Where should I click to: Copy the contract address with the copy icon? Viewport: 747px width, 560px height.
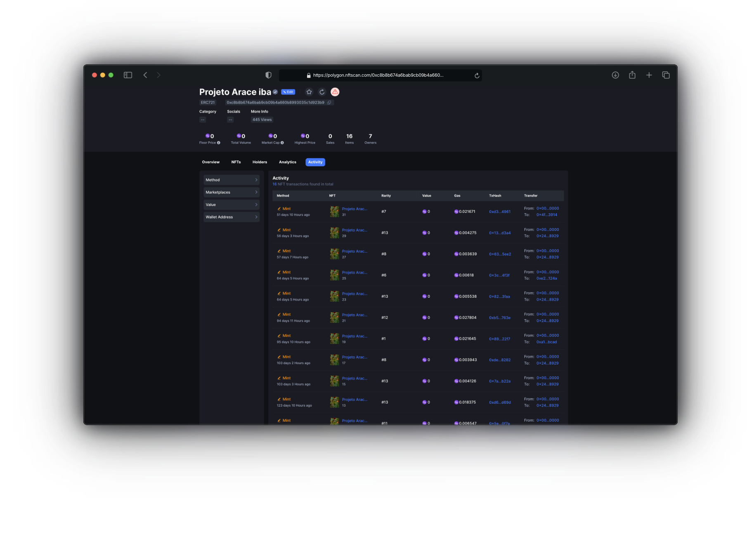pyautogui.click(x=329, y=103)
